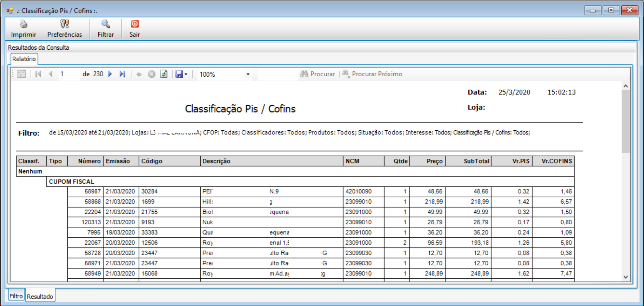Click scrollbar up arrow
Image resolution: width=644 pixels, height=306 pixels.
pyautogui.click(x=626, y=86)
